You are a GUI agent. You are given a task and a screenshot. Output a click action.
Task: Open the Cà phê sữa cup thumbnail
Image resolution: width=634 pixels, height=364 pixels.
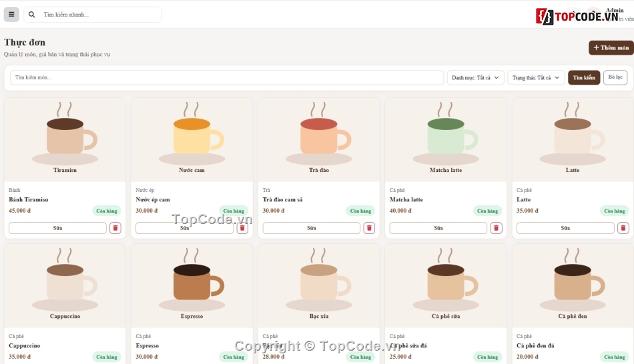[x=446, y=285]
